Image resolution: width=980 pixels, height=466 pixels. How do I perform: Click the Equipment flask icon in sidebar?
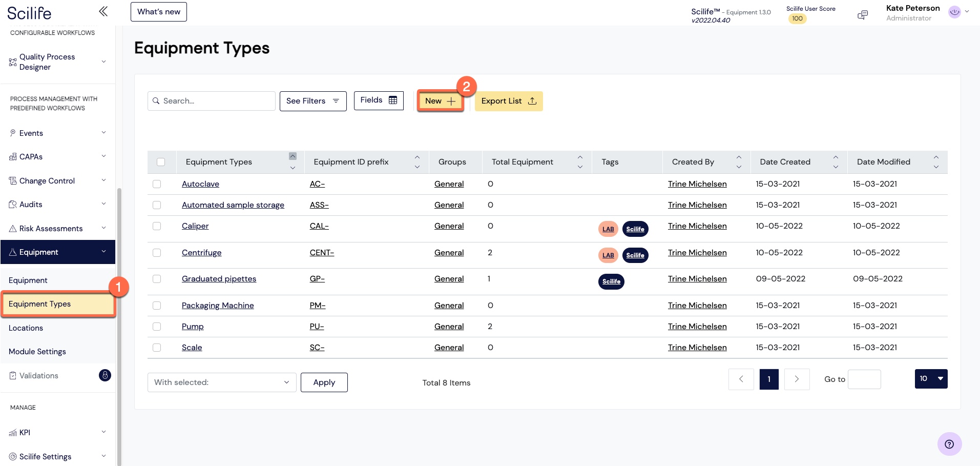[x=13, y=252]
